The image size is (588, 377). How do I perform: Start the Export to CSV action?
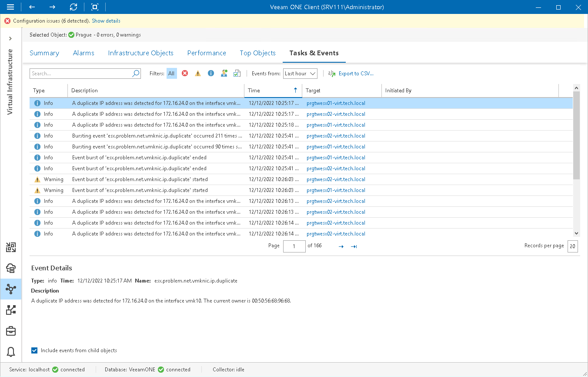355,73
